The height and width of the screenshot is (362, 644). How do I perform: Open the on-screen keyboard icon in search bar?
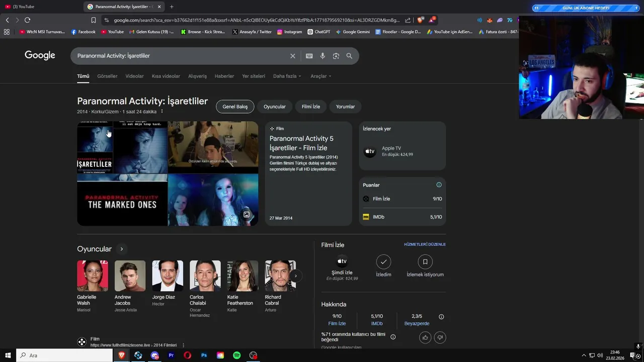coord(309,56)
